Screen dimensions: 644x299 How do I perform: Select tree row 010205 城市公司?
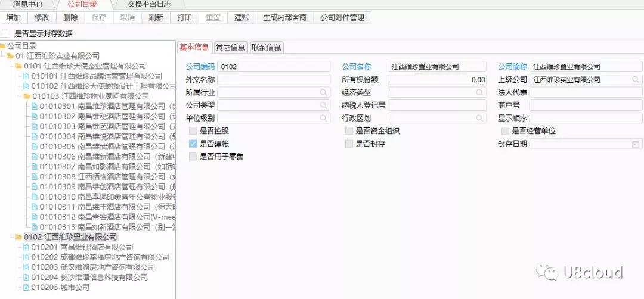coord(60,287)
